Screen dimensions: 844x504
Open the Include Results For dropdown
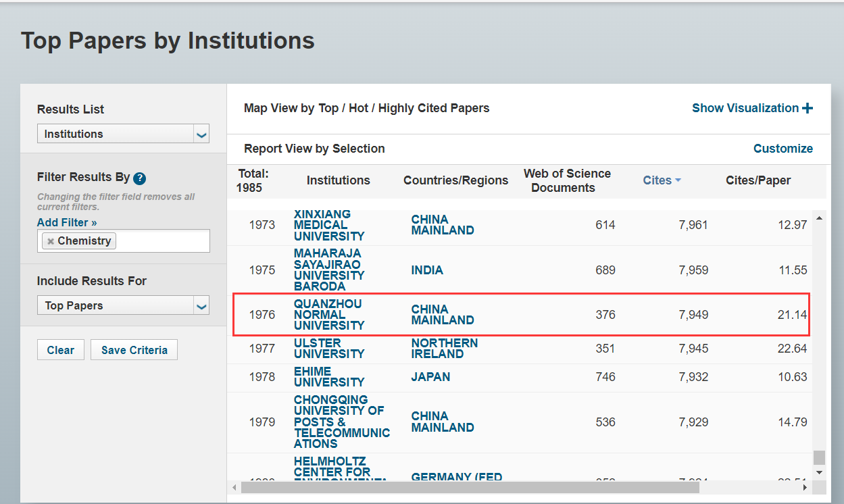201,305
